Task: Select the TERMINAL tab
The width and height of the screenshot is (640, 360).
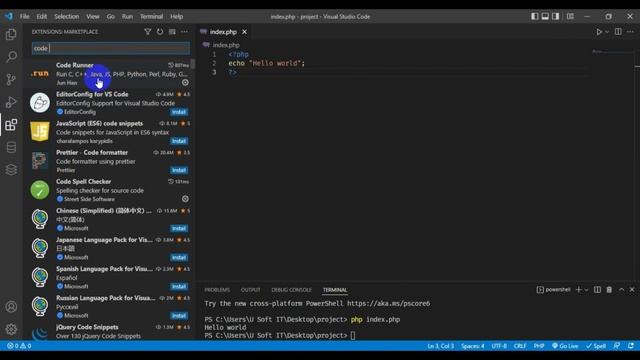Action: pyautogui.click(x=335, y=290)
